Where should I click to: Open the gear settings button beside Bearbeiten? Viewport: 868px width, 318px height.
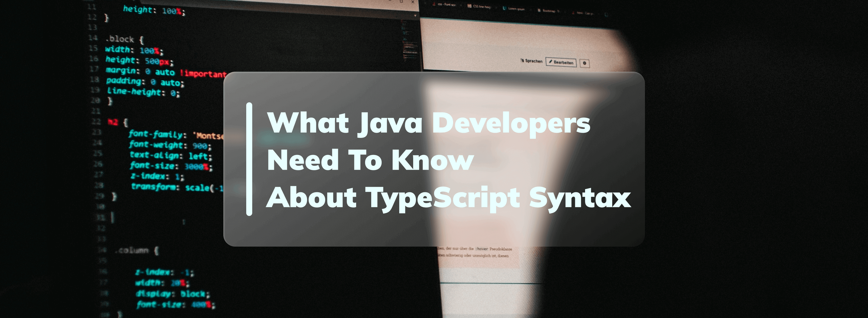(585, 63)
